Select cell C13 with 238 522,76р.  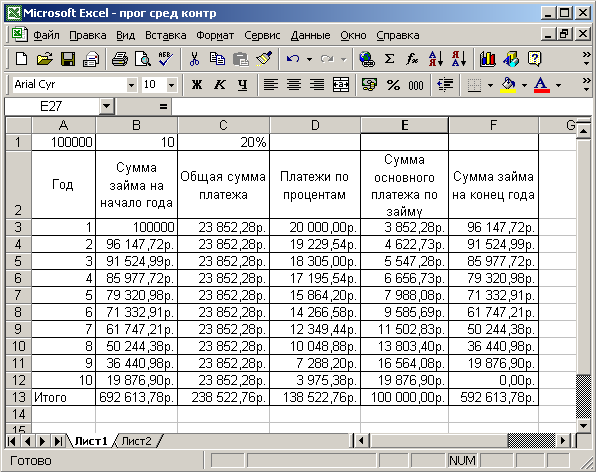point(224,397)
